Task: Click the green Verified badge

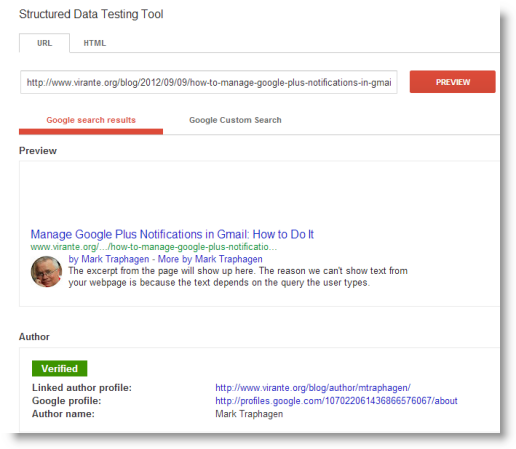Action: [x=60, y=368]
